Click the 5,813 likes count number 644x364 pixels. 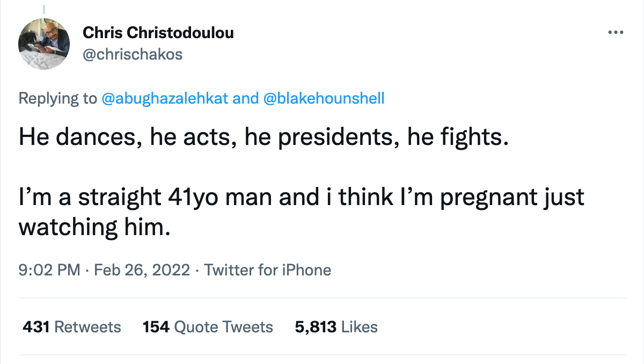pos(316,327)
